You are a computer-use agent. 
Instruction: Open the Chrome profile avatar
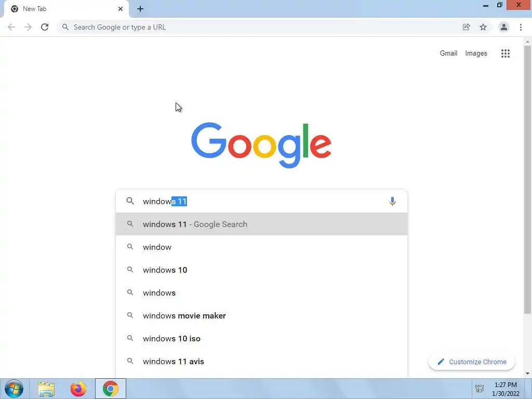point(504,27)
